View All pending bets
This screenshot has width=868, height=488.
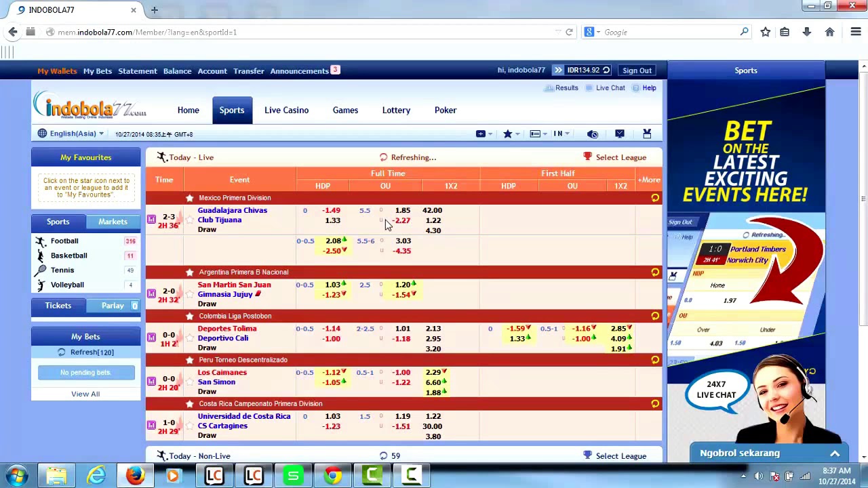point(85,394)
